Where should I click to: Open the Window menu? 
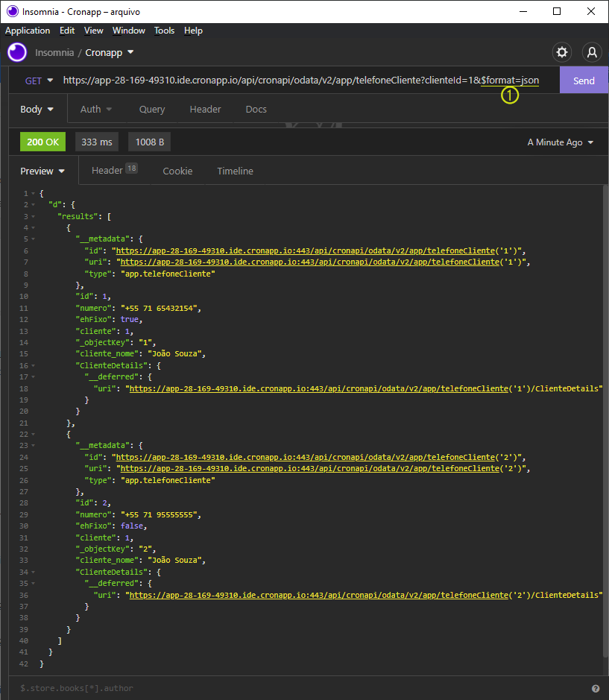[129, 31]
